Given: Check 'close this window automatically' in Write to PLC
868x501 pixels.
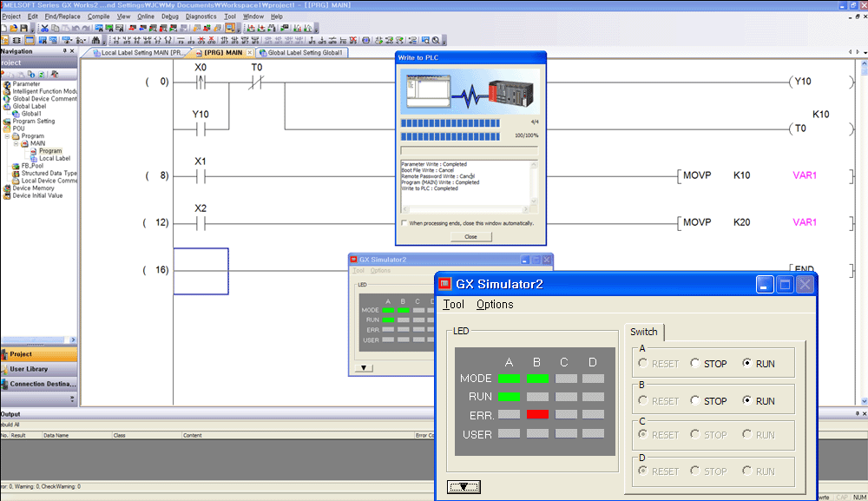Looking at the screenshot, I should coord(404,223).
